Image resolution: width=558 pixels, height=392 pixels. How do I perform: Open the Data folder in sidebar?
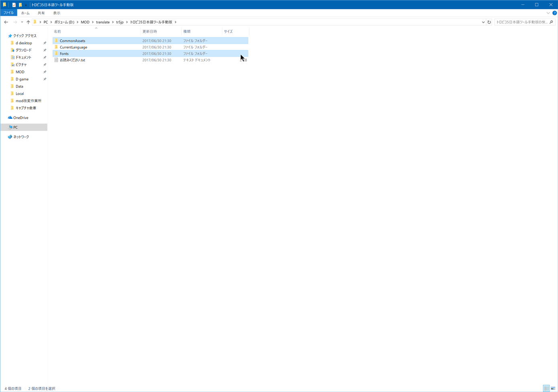pos(19,86)
